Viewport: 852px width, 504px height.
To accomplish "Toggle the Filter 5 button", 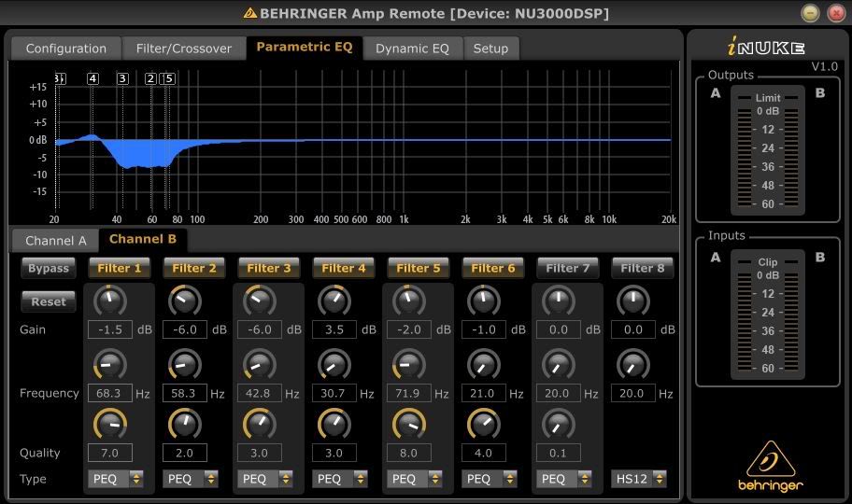I will pos(419,268).
